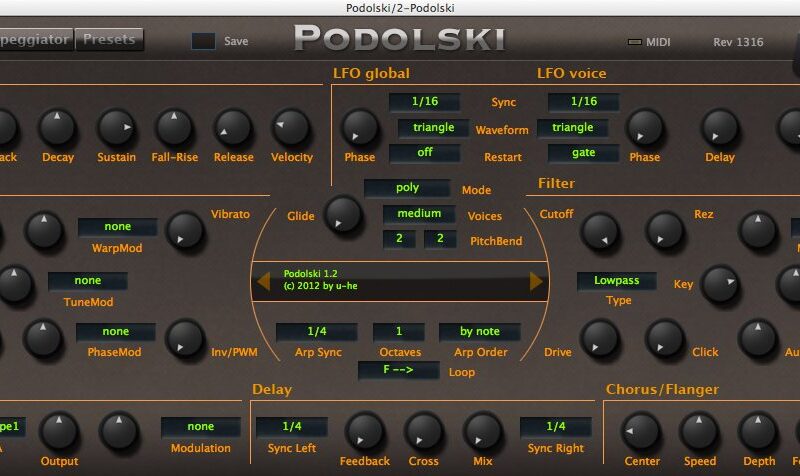Click the Glide knob
The height and width of the screenshot is (476, 800).
point(344,213)
